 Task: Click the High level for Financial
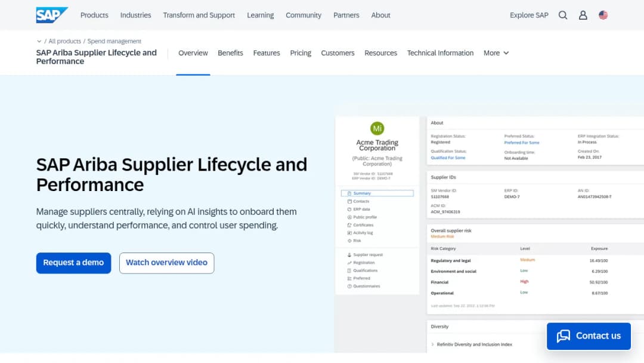tap(524, 282)
